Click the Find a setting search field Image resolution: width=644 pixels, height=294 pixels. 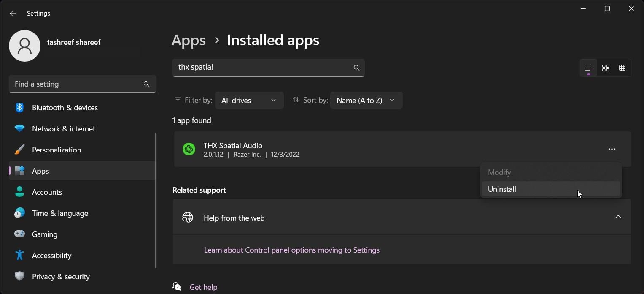(83, 84)
